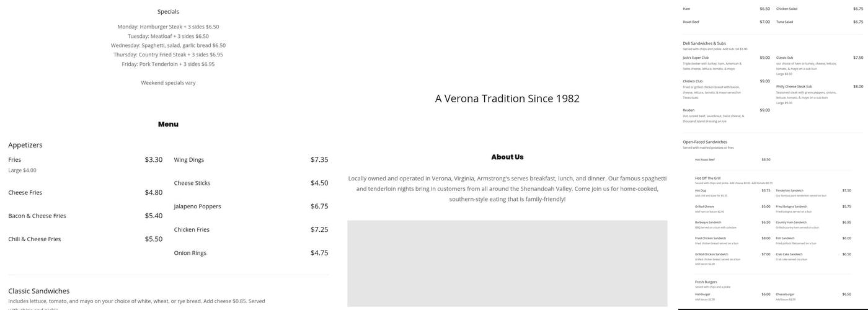Click the Specials heading
This screenshot has height=310, width=868.
168,12
